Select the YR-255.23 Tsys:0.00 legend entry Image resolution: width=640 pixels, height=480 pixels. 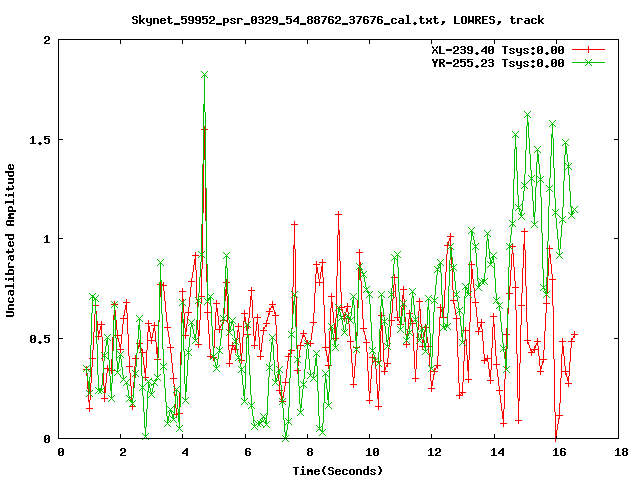498,63
